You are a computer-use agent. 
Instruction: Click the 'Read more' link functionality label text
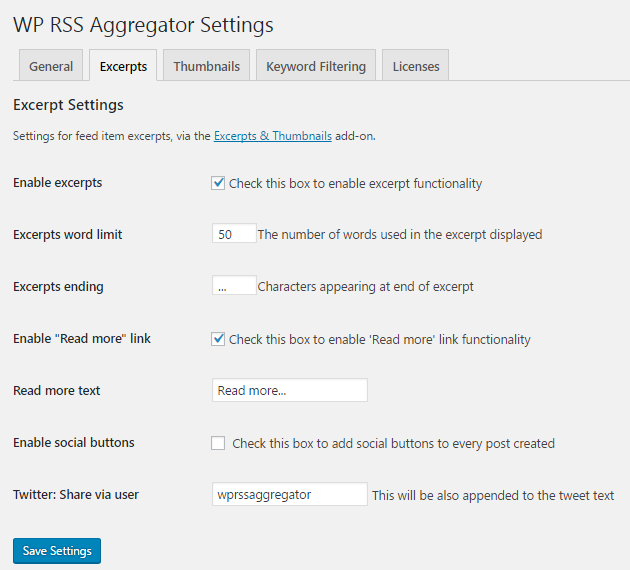coord(380,339)
